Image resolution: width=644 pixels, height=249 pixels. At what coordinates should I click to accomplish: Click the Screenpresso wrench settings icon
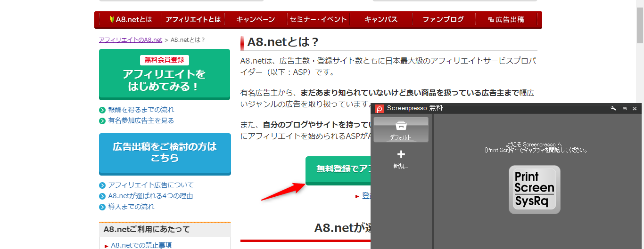[x=613, y=109]
